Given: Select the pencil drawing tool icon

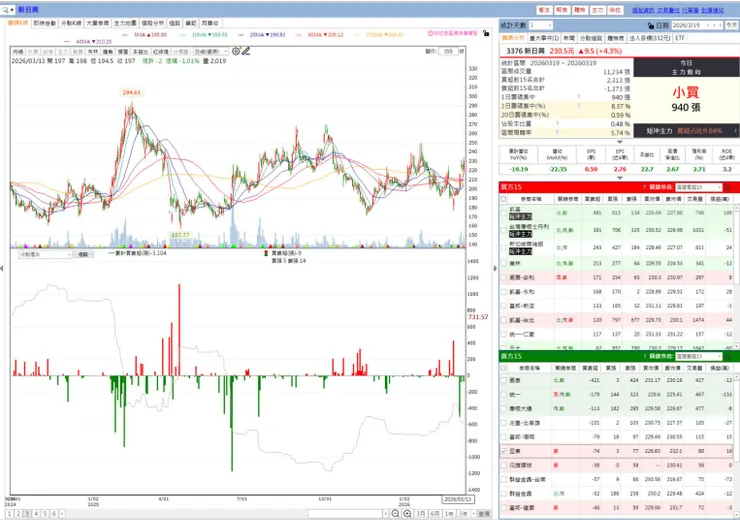Looking at the screenshot, I should click(x=246, y=51).
